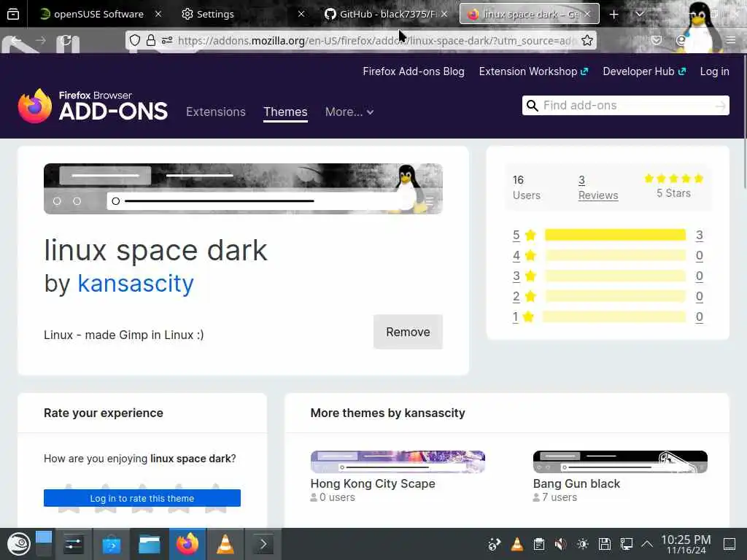Open Firefox application menu

[731, 41]
